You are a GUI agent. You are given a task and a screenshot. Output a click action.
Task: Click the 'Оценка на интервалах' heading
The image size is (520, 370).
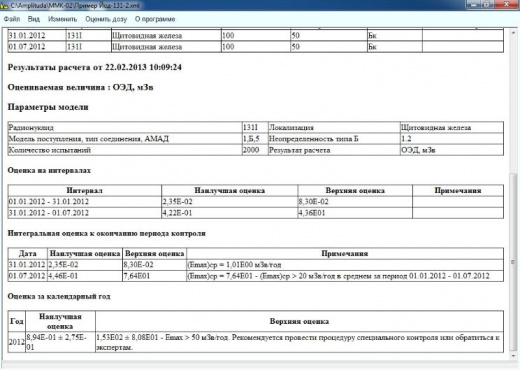pos(49,170)
